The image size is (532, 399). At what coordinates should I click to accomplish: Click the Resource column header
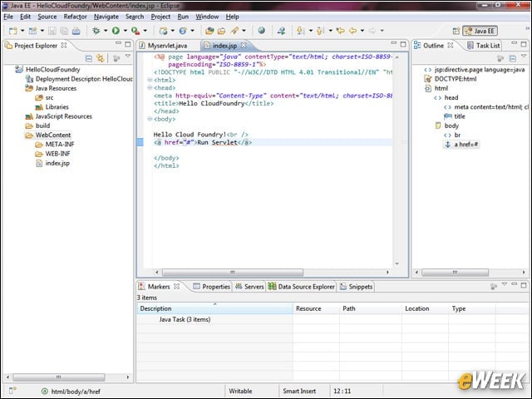(316, 308)
